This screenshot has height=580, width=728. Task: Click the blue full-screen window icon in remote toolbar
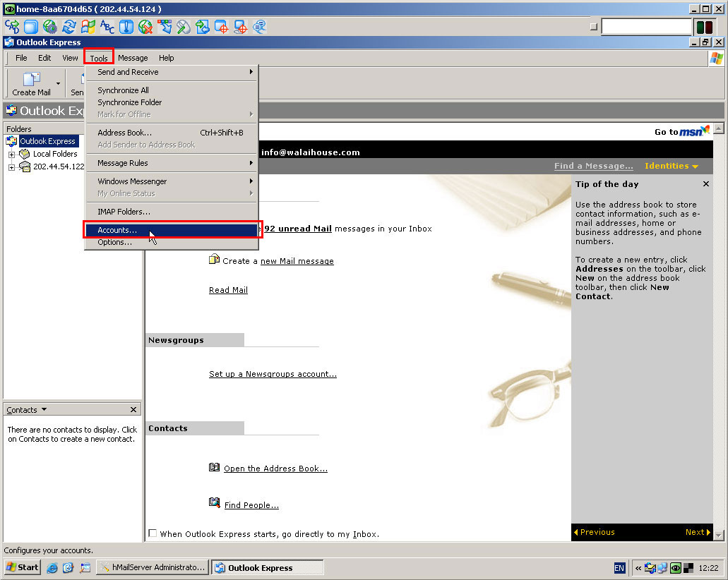point(30,27)
